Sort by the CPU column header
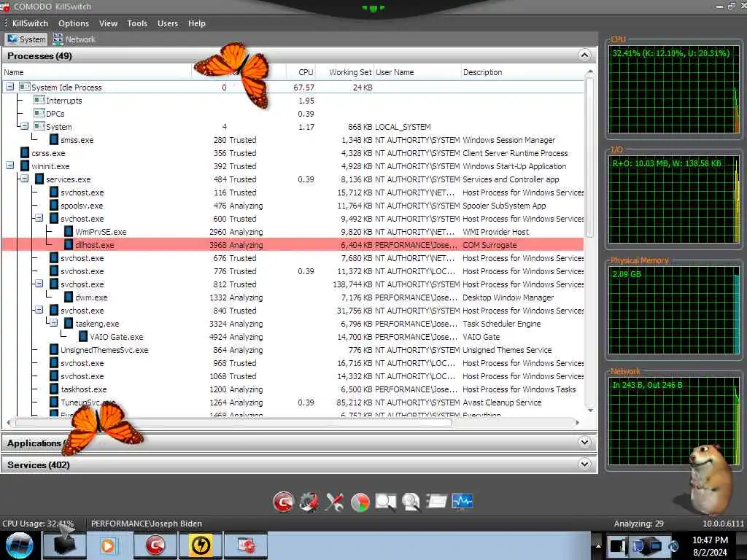747x560 pixels. [x=301, y=72]
